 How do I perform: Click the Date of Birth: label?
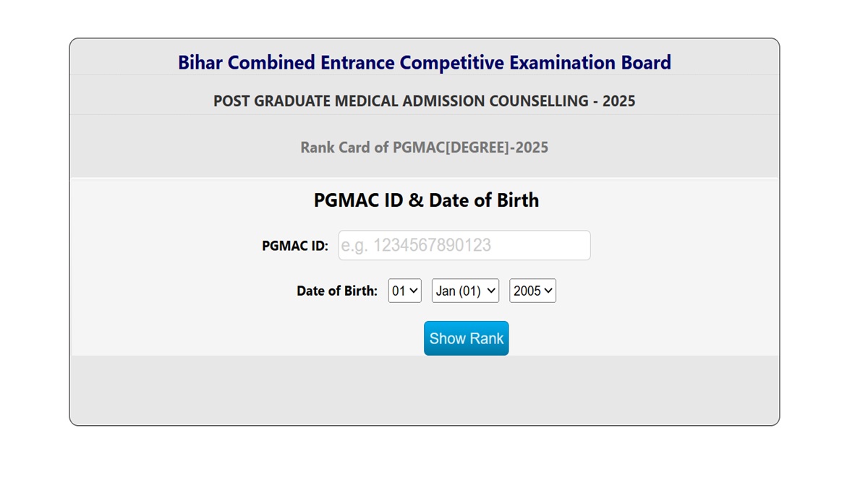click(x=336, y=290)
